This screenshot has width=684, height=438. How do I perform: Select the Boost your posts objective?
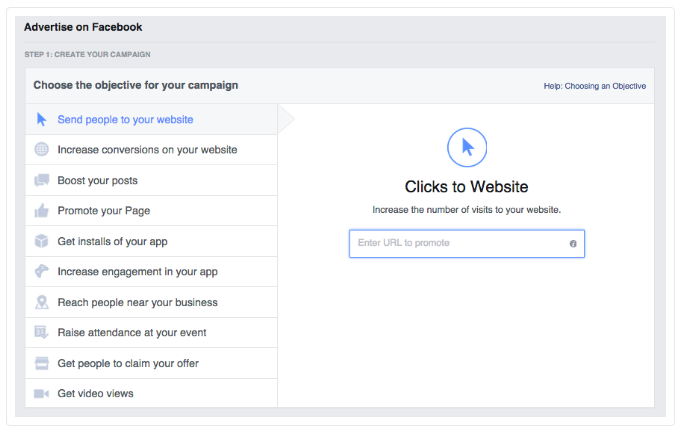pyautogui.click(x=151, y=180)
